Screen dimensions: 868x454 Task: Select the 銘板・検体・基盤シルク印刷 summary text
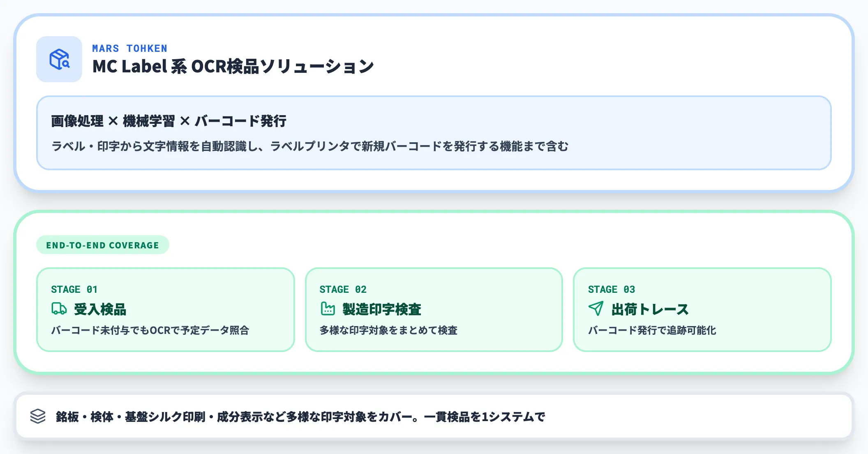click(x=300, y=417)
